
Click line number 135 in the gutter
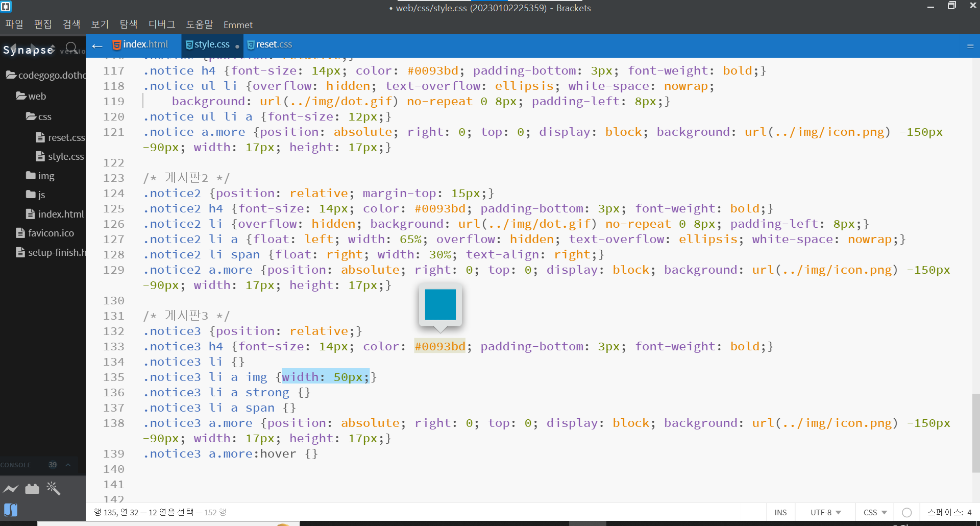tap(114, 377)
